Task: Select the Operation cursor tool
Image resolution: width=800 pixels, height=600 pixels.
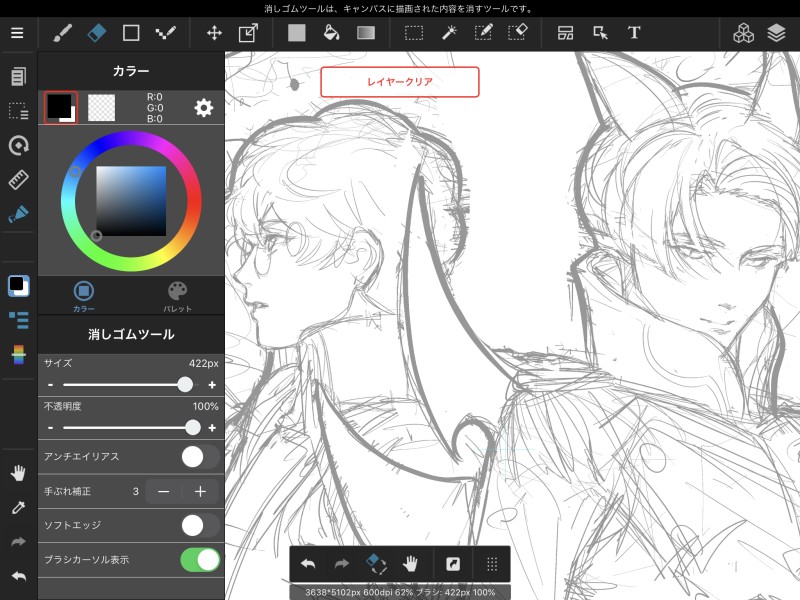Action: (601, 33)
